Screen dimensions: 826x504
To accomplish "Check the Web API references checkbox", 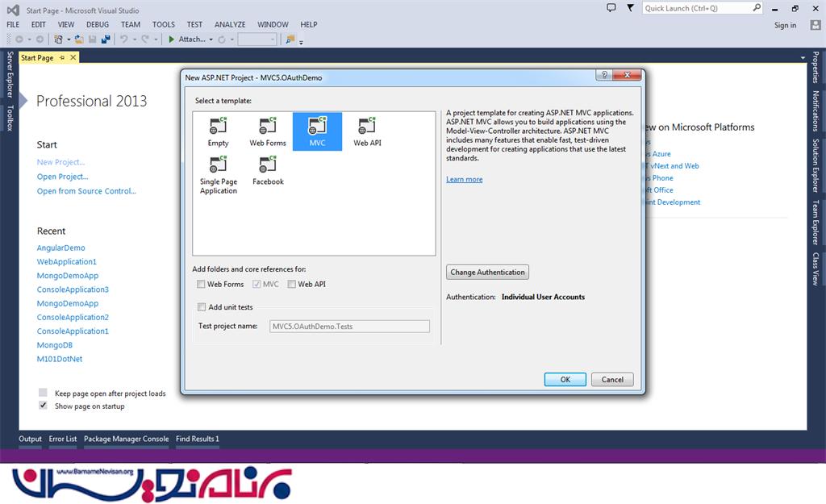I will 291,285.
